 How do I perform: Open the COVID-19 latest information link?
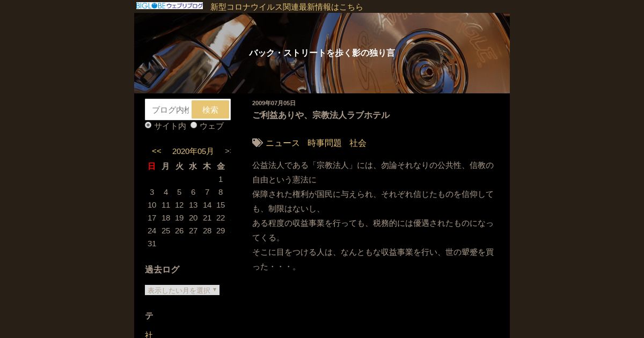pos(287,7)
